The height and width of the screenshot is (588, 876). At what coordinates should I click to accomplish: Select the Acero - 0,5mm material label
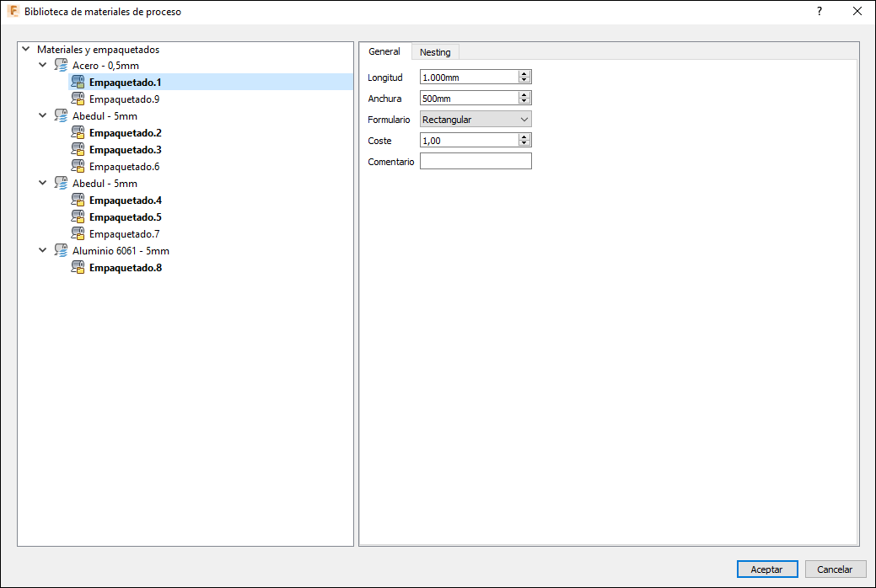(x=105, y=66)
